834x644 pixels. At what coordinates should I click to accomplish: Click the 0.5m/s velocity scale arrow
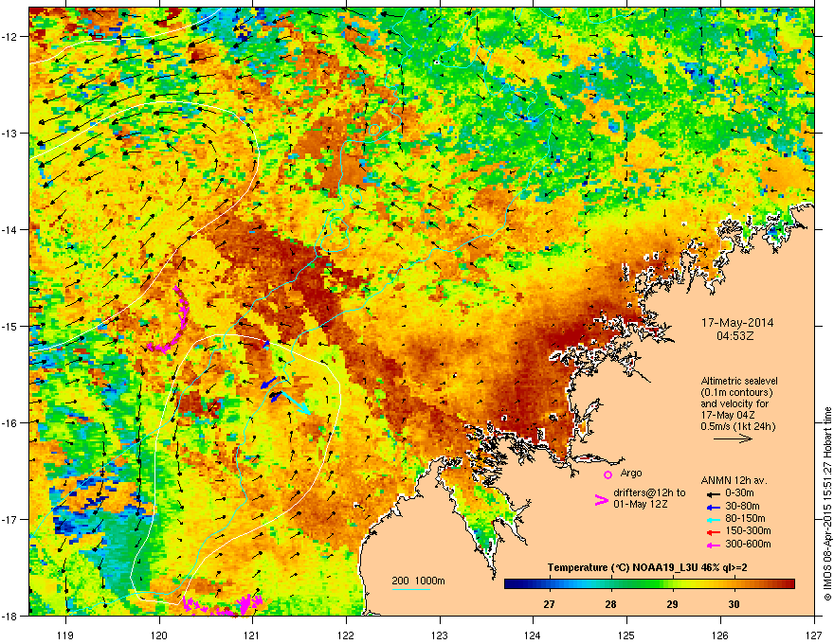click(x=733, y=438)
